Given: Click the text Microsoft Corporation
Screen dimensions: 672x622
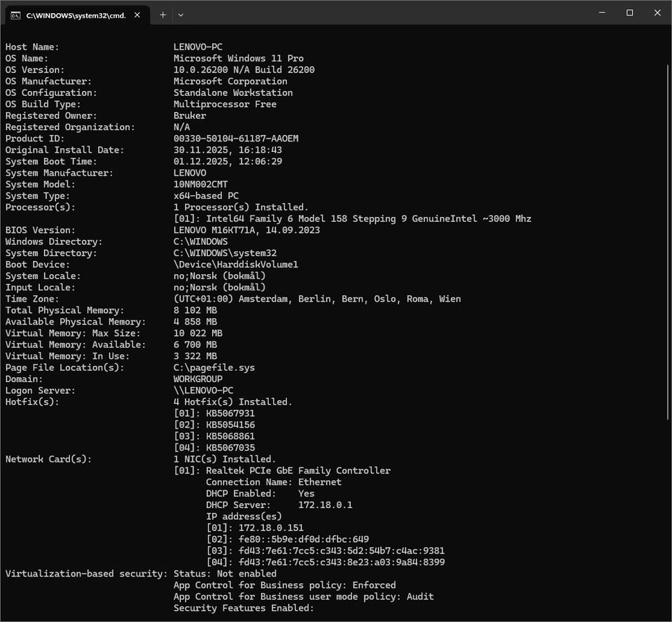Looking at the screenshot, I should coord(230,81).
